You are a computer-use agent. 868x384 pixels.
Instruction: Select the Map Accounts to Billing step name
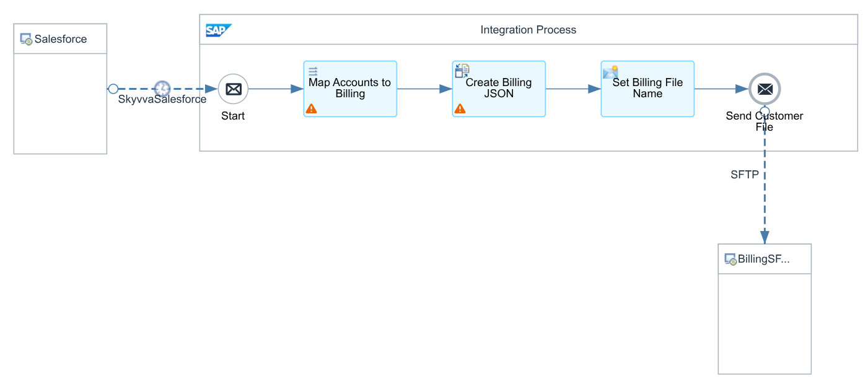pyautogui.click(x=350, y=88)
